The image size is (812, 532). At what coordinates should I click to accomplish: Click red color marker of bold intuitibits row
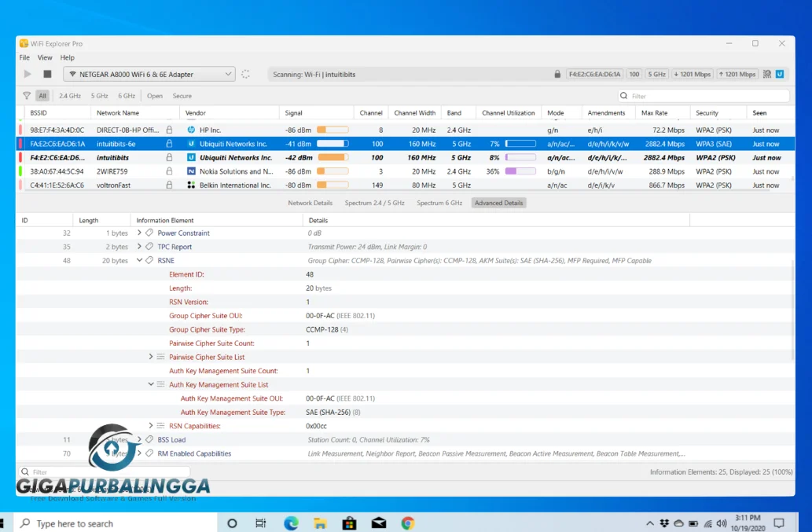pyautogui.click(x=20, y=157)
